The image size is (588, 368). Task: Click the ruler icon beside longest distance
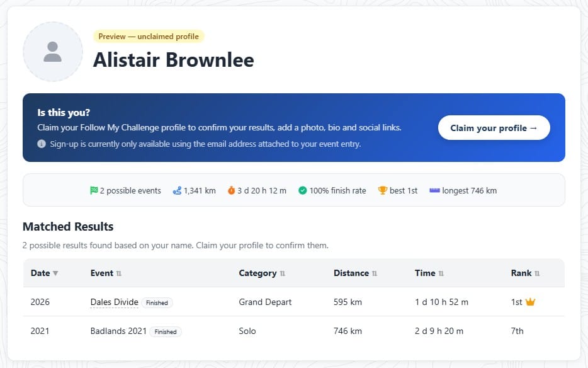coord(434,190)
